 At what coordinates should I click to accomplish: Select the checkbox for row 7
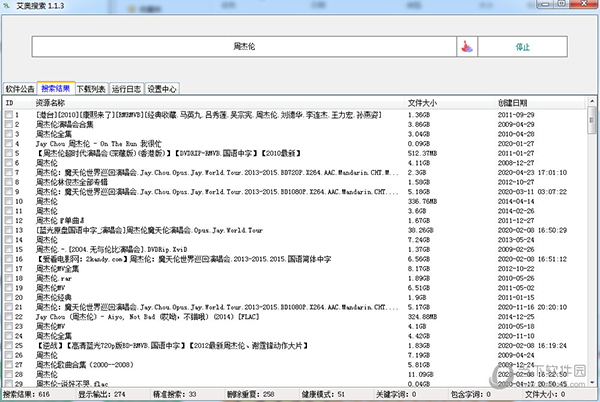click(8, 172)
